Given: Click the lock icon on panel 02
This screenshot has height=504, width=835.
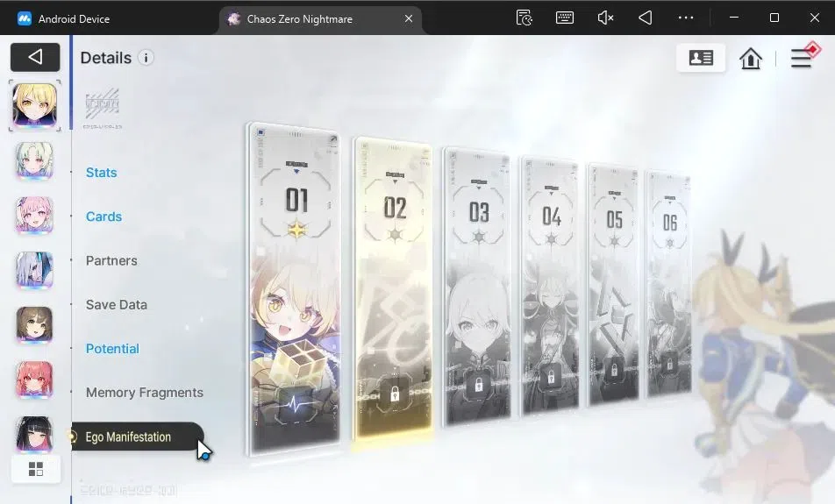Looking at the screenshot, I should click(395, 395).
